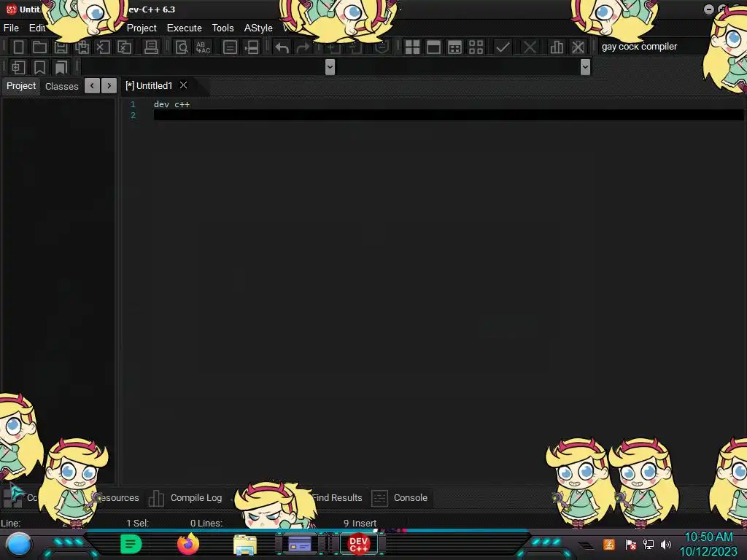Click the Go to function icon
The image size is (747, 560).
click(x=230, y=47)
